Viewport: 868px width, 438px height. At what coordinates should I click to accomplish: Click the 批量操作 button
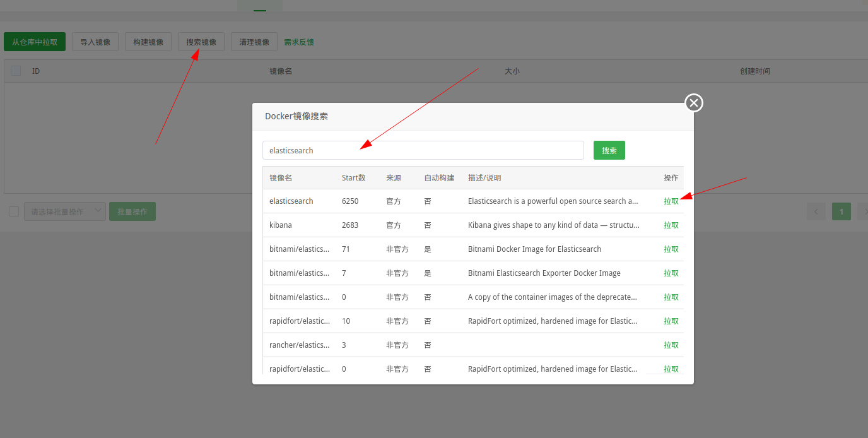132,211
